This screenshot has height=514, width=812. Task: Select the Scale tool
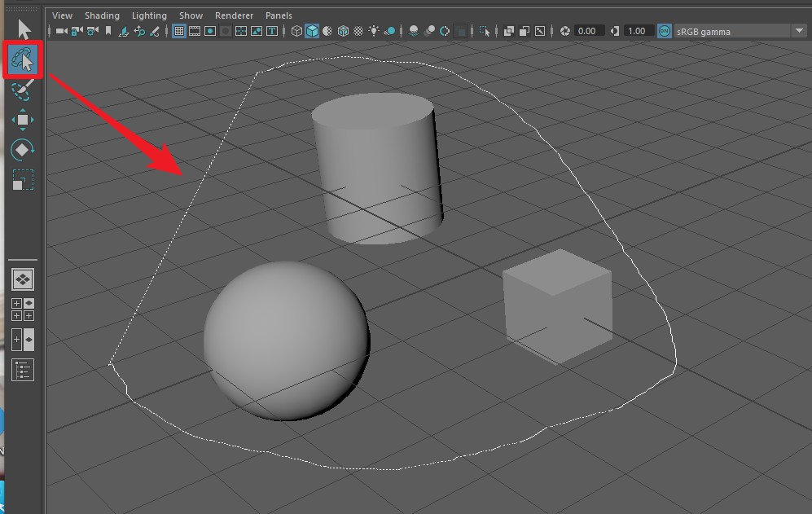tap(23, 180)
